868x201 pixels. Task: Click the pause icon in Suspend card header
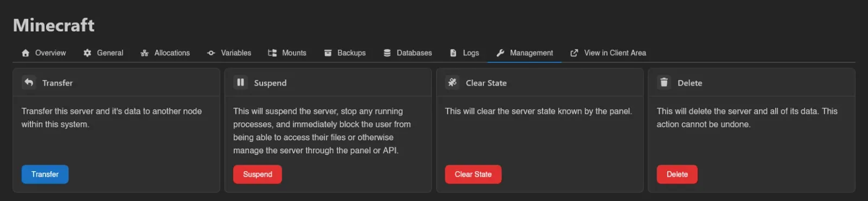[240, 82]
